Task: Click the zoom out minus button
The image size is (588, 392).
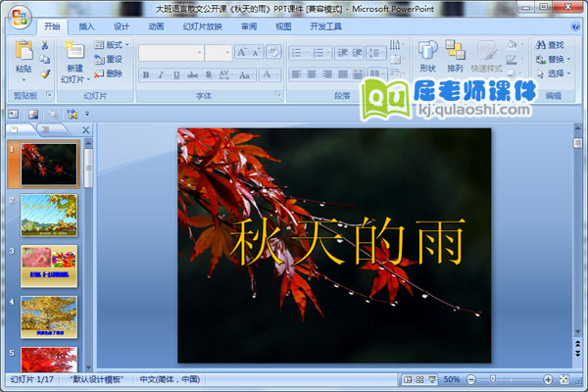Action: point(471,379)
